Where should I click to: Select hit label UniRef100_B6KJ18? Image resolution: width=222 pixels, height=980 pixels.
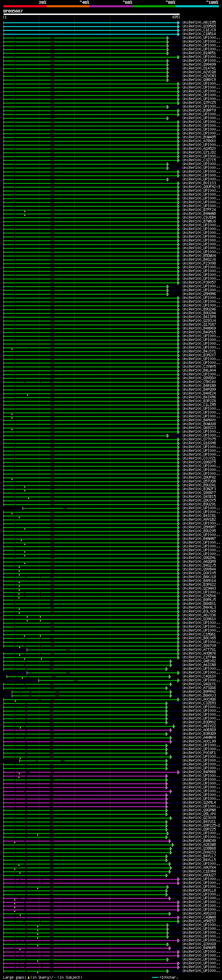pos(199,577)
